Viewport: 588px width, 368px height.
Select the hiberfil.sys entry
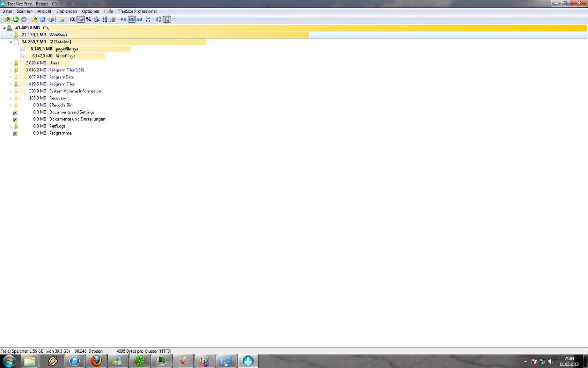[65, 56]
